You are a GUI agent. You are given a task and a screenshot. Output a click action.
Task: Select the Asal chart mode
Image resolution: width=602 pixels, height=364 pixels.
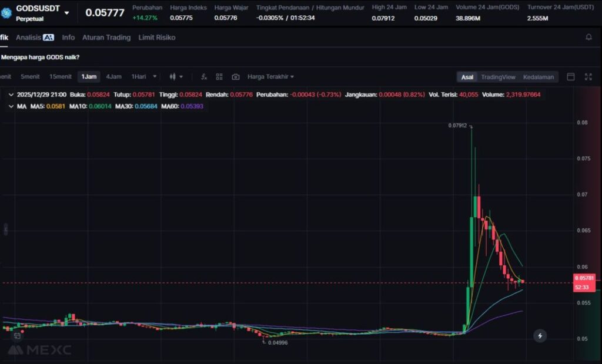[467, 77]
